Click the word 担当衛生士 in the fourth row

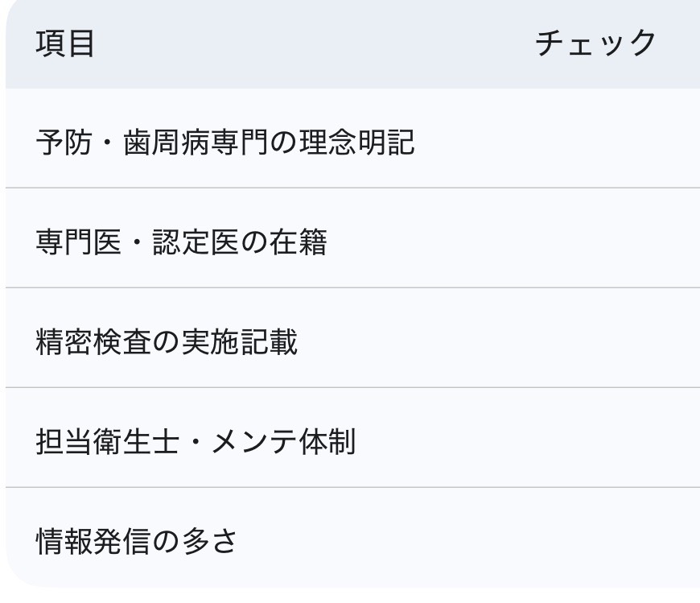click(108, 441)
